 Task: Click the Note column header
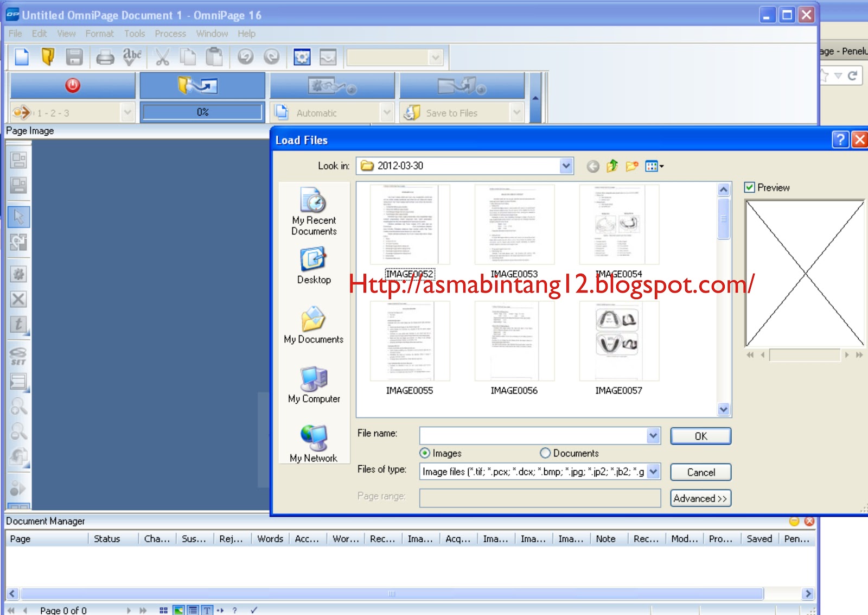coord(609,539)
